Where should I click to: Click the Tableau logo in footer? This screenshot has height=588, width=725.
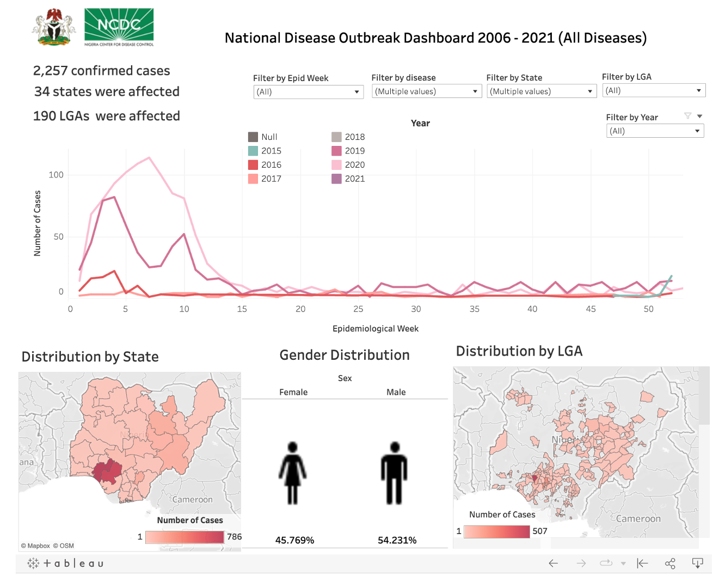pyautogui.click(x=65, y=563)
